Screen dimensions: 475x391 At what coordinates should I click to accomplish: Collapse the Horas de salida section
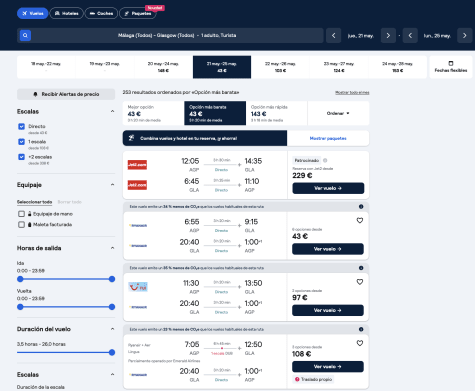coord(112,248)
